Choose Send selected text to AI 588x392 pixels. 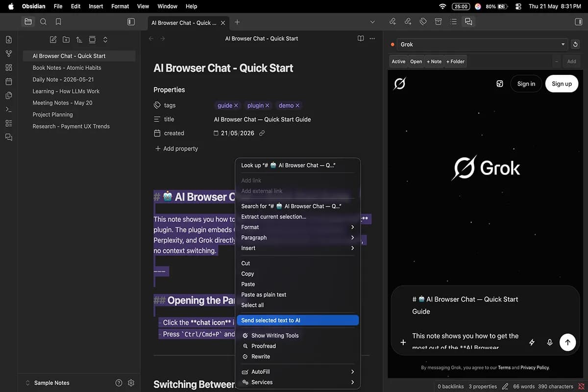point(297,320)
